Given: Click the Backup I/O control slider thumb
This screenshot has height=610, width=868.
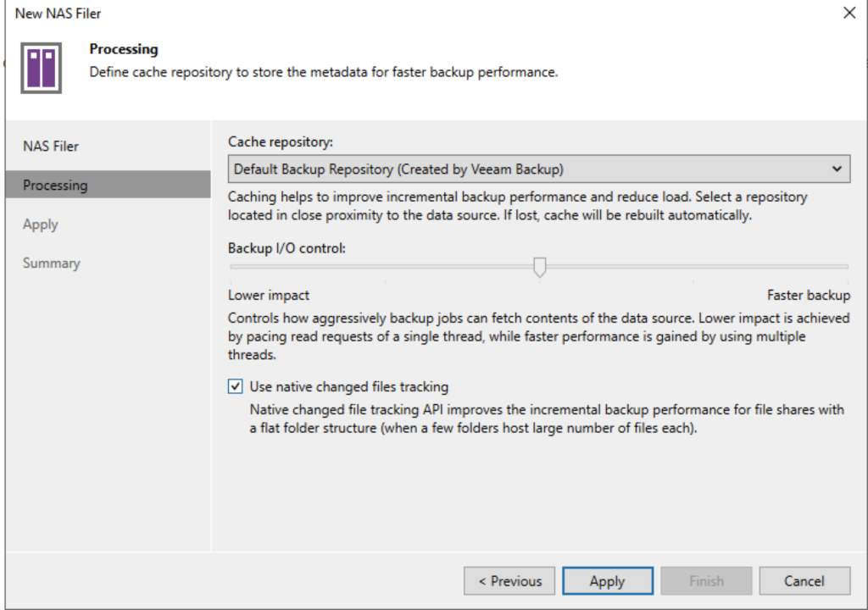Looking at the screenshot, I should click(x=539, y=268).
